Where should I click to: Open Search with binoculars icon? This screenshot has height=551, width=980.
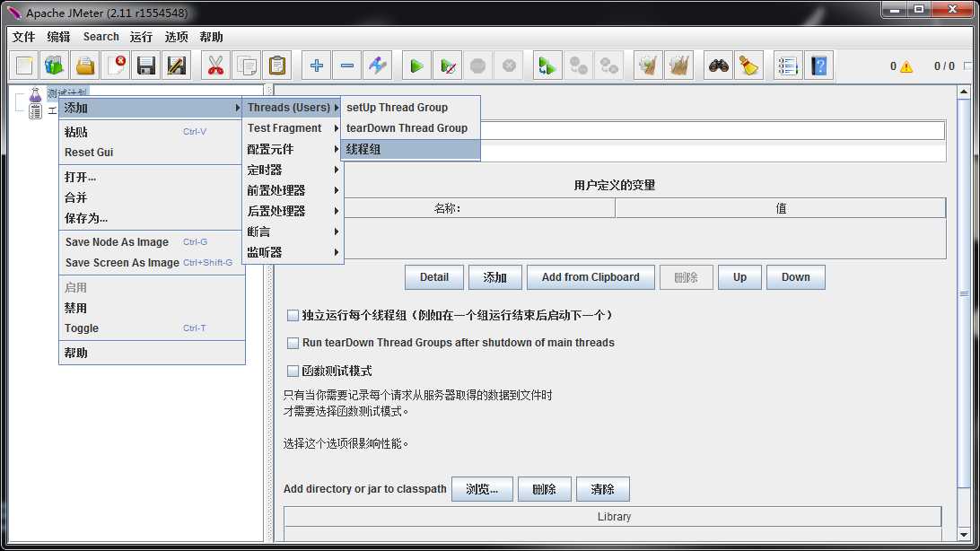click(718, 65)
